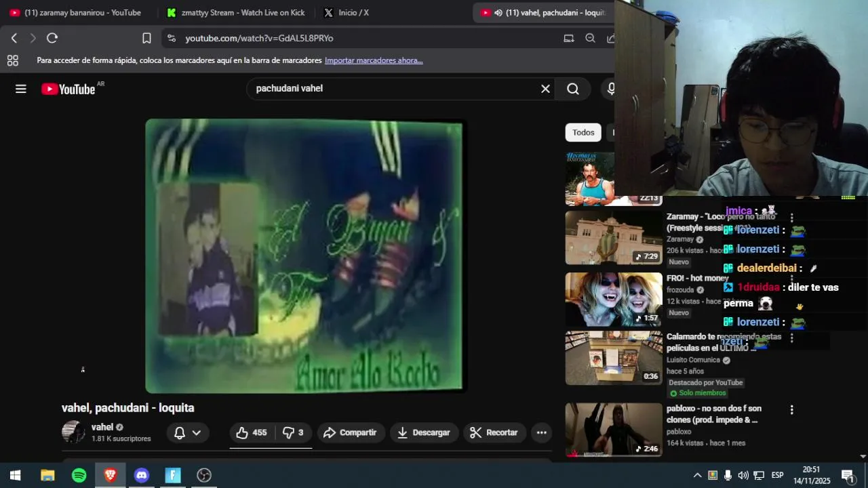Open the pabloxo no son dos title
This screenshot has height=488, width=868.
[714, 414]
